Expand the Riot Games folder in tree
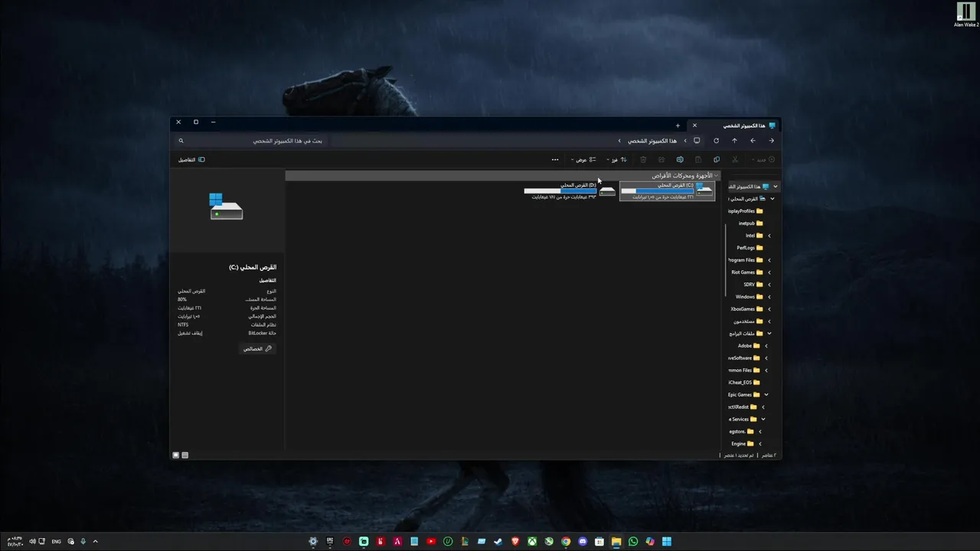Screen dimensions: 980x551 [x=769, y=272]
